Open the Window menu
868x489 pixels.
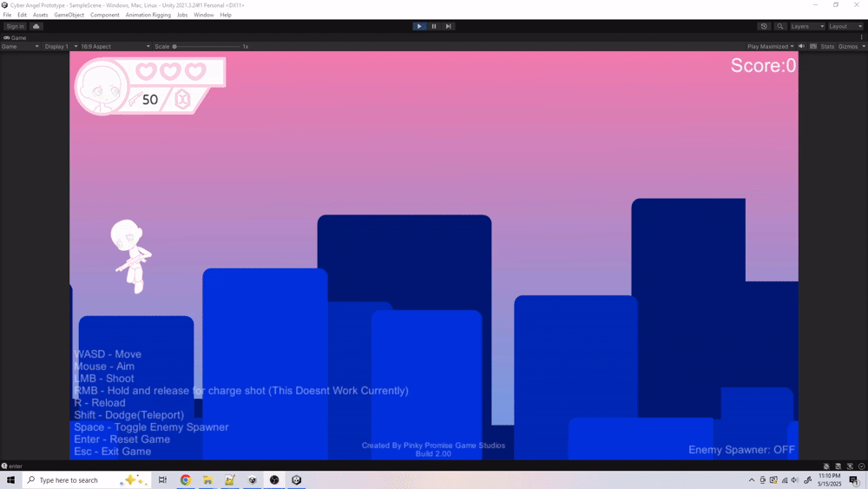204,15
